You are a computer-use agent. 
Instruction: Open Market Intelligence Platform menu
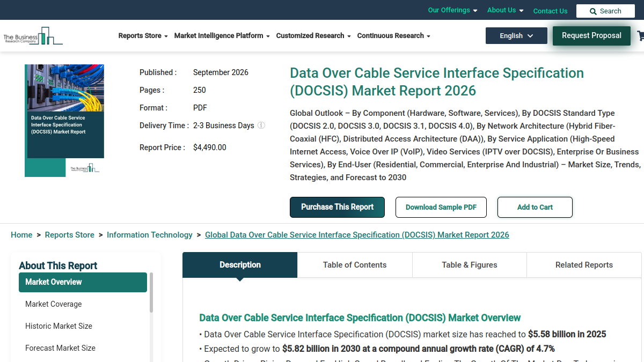tap(222, 36)
